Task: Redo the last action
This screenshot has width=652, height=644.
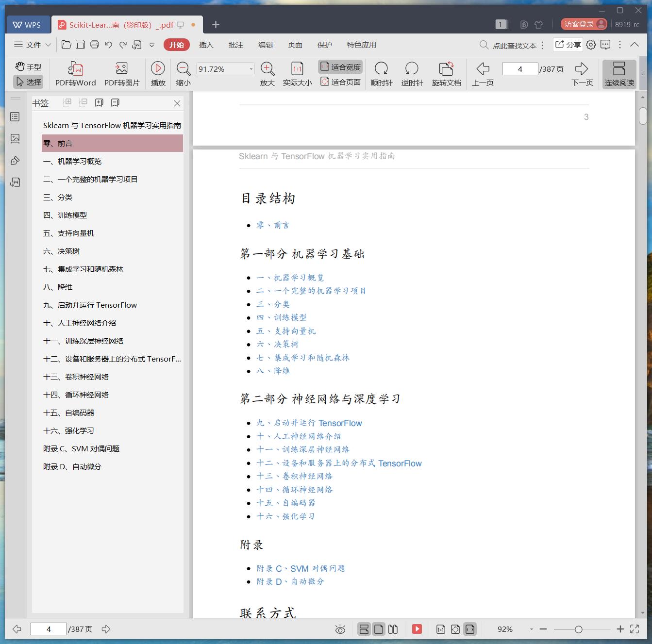Action: (x=123, y=45)
